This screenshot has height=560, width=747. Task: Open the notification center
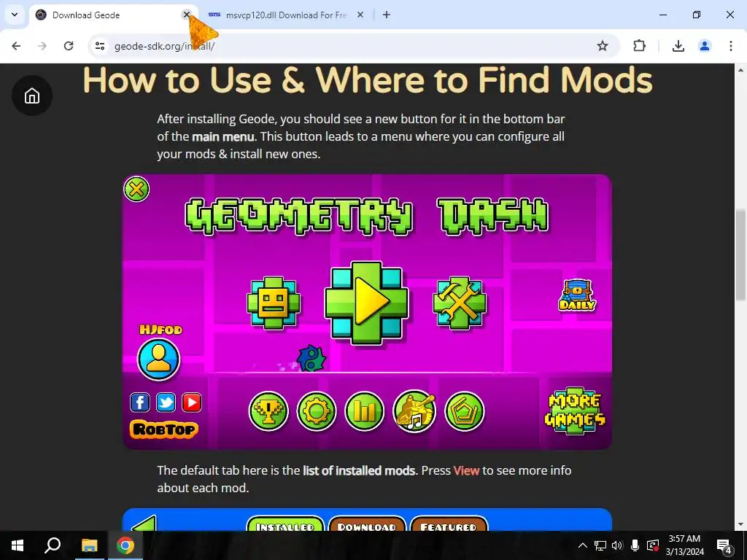point(724,545)
